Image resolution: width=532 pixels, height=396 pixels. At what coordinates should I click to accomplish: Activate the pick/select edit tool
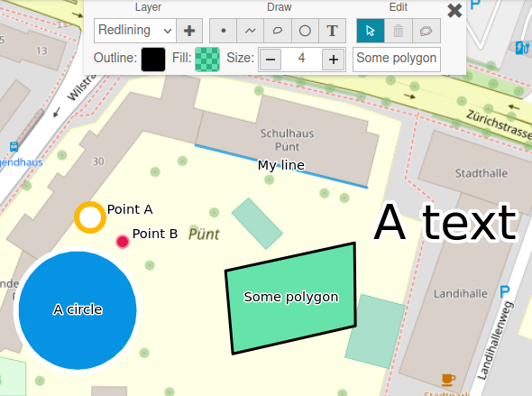coord(371,31)
